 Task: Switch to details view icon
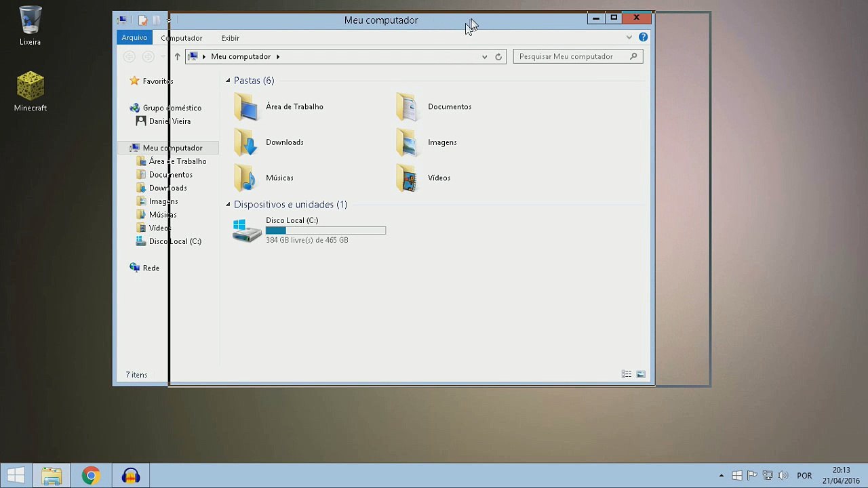pos(627,374)
